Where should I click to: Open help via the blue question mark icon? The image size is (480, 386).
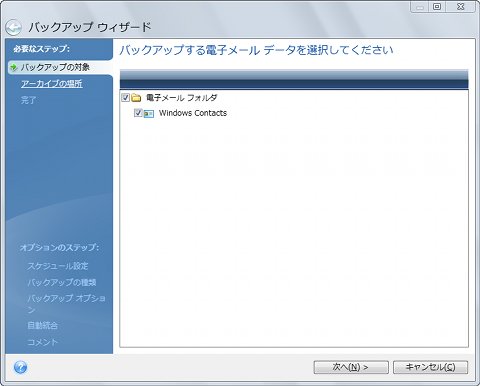(20, 367)
